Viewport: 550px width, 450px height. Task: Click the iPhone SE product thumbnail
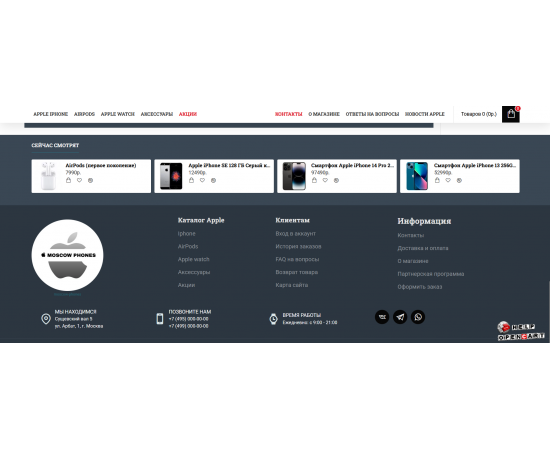(171, 176)
